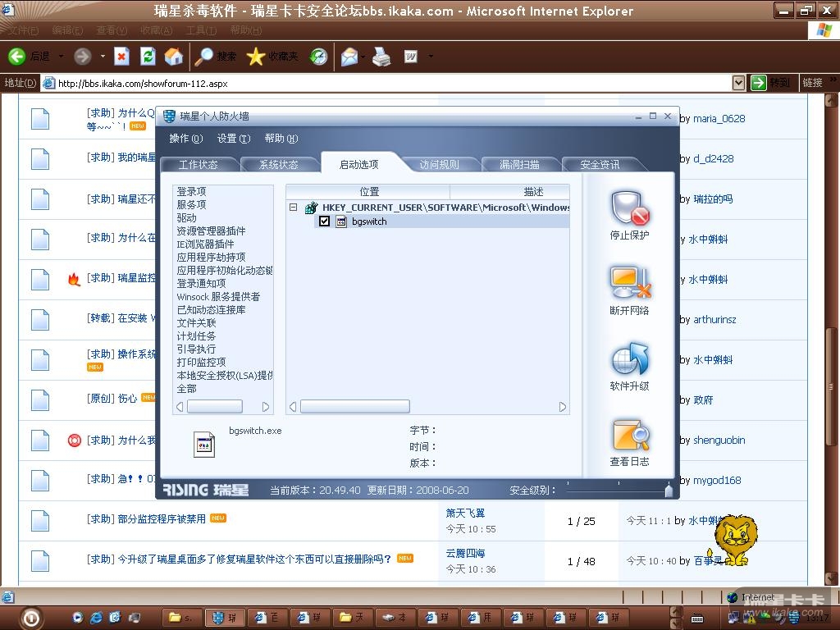
Task: Open the 设置(T) menu in firewall
Action: [x=234, y=138]
